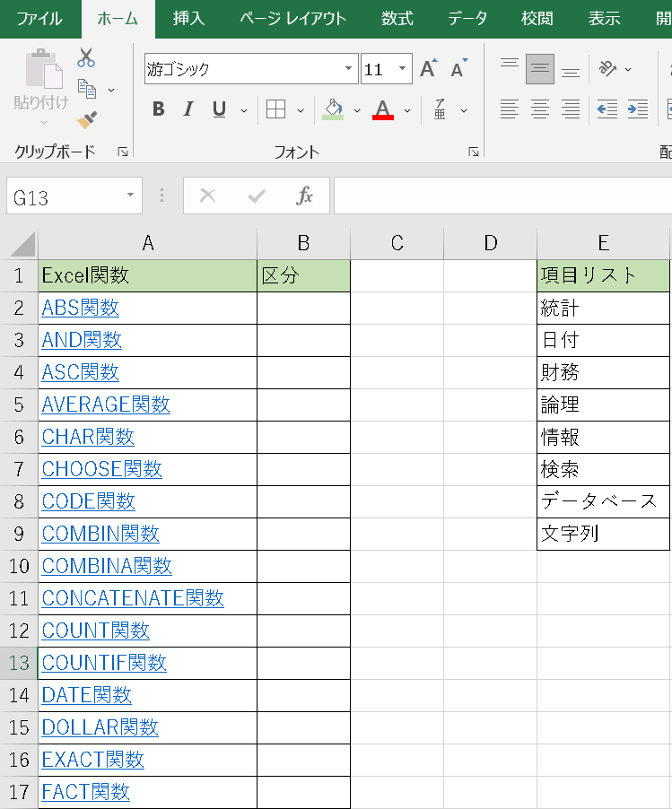Apply the fill color bucket swatch
The width and height of the screenshot is (672, 809).
[x=333, y=109]
